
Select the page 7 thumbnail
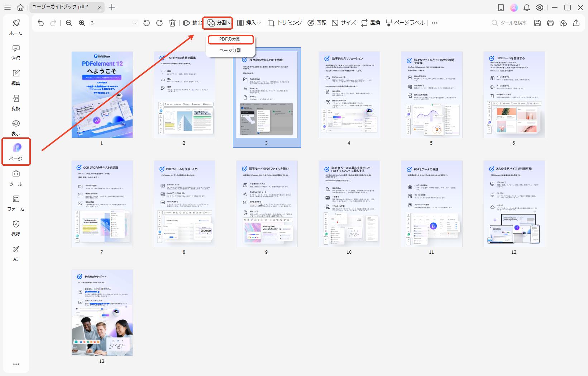[102, 204]
